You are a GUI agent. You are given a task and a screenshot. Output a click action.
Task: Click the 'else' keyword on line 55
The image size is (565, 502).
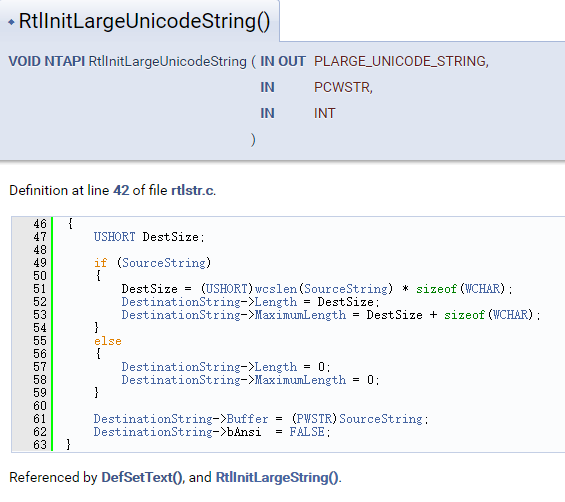click(108, 341)
